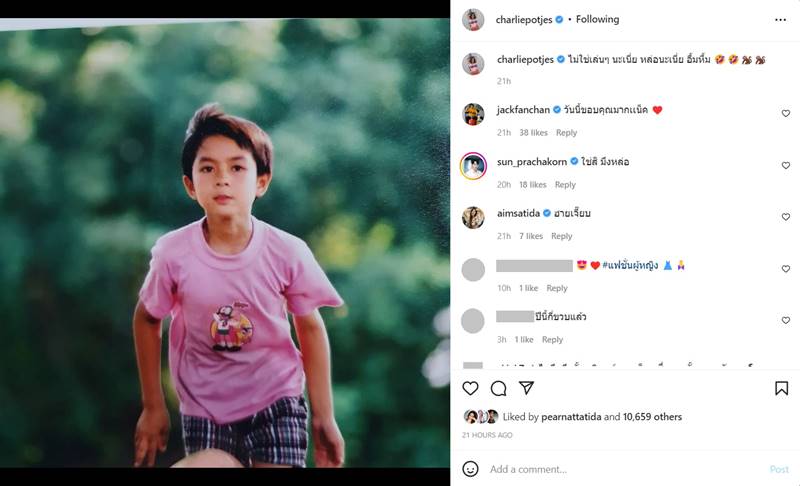Like the post with heart icon
This screenshot has width=800, height=486.
click(x=471, y=388)
